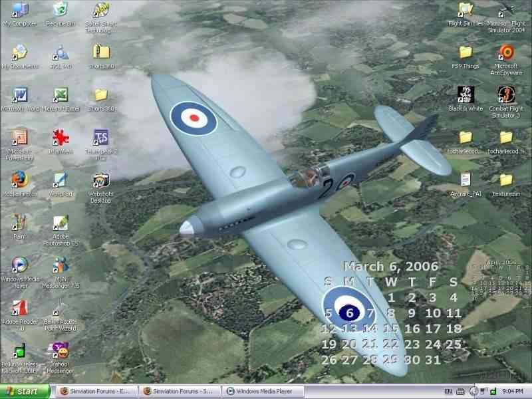Screen dimensions: 532x399
Task: Select the Combat Flight Simulator 3 icon
Action: point(506,94)
